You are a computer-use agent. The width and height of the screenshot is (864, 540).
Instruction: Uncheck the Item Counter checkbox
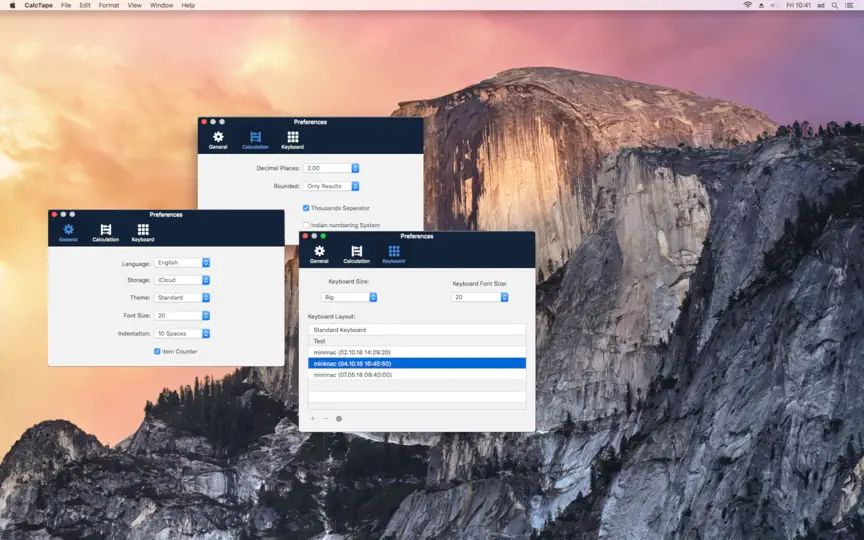[x=157, y=352]
